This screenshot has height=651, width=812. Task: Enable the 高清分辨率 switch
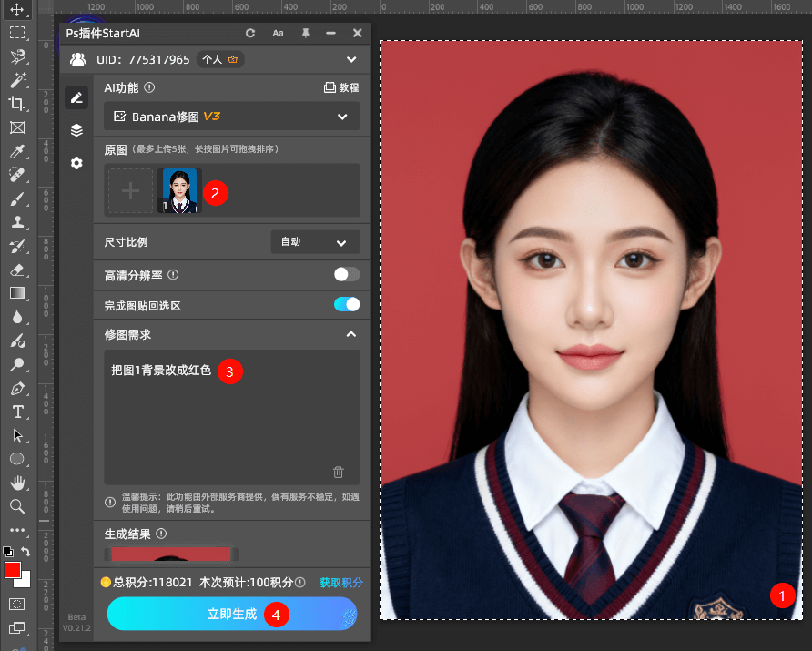point(346,272)
